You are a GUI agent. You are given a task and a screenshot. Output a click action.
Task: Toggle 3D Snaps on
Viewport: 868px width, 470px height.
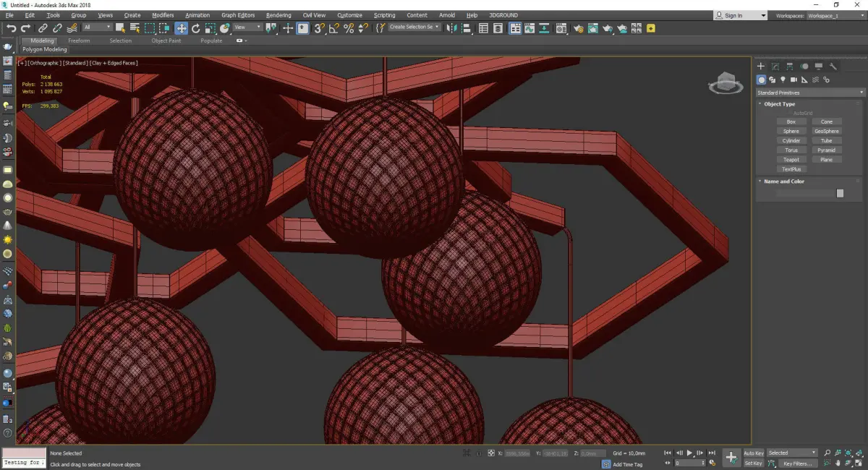tap(319, 28)
